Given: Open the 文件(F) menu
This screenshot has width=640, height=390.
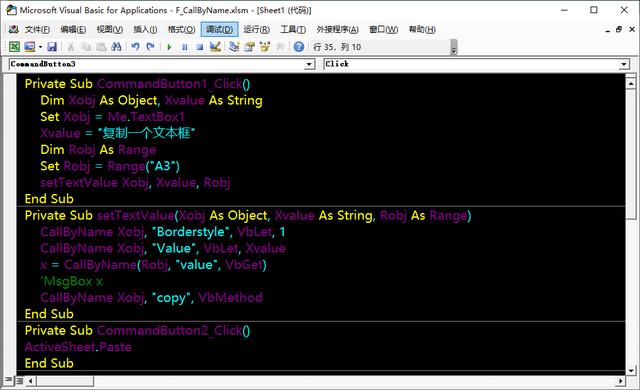Looking at the screenshot, I should point(37,29).
